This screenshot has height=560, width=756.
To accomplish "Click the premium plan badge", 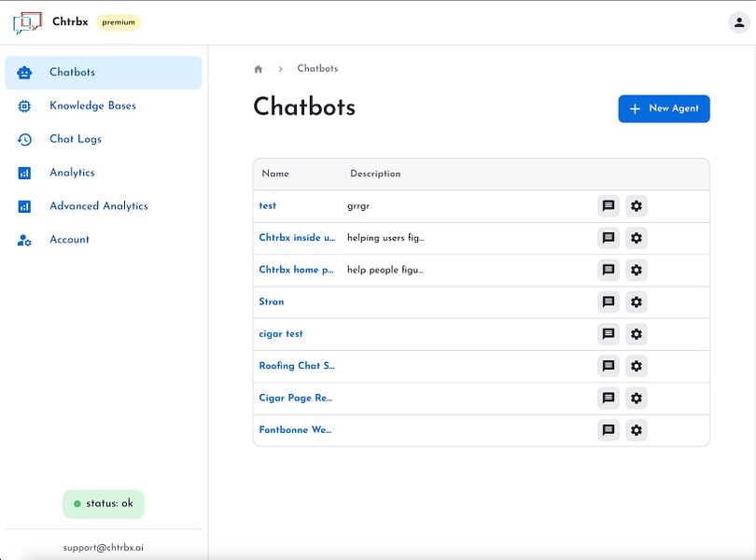I will (119, 22).
